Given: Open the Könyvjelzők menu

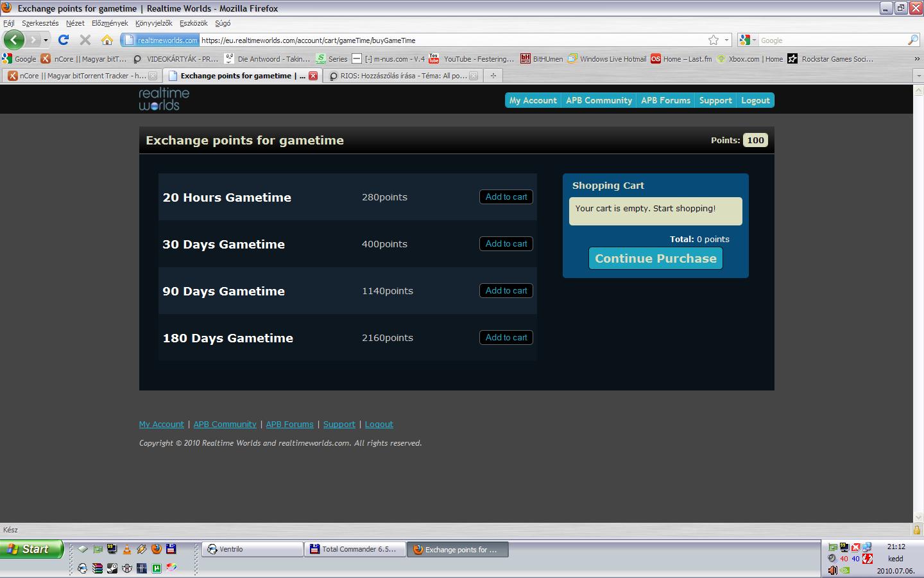Looking at the screenshot, I should pyautogui.click(x=153, y=23).
